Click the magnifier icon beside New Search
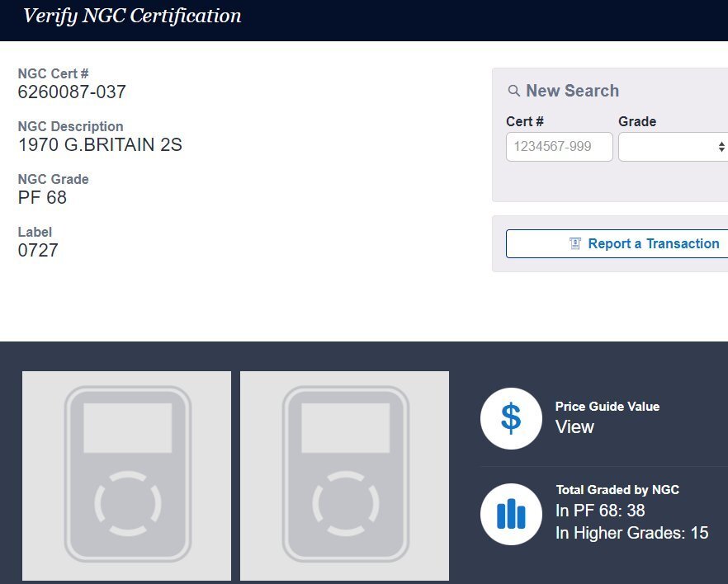The image size is (728, 584). 513,92
